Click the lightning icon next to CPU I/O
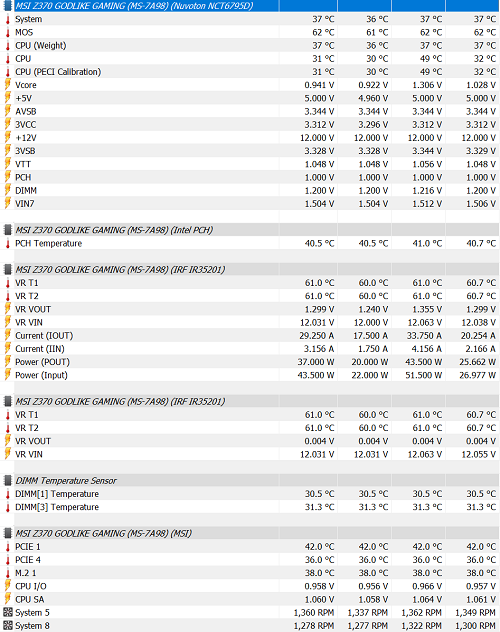Viewport: 500px width, 632px height. coord(7,586)
